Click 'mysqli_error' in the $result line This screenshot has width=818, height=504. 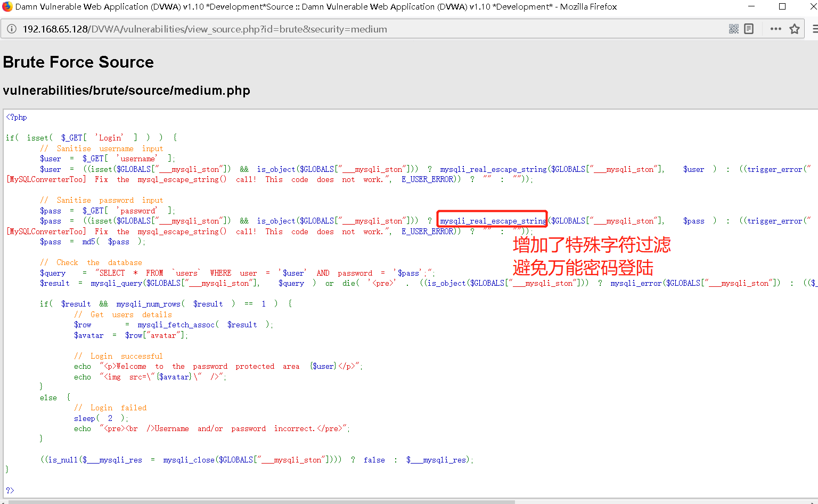coord(636,283)
